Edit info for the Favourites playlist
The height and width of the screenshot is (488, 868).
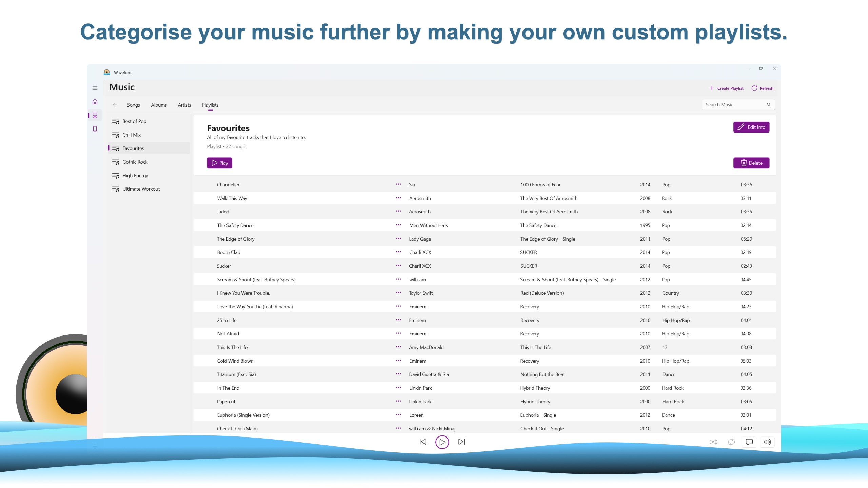point(751,127)
